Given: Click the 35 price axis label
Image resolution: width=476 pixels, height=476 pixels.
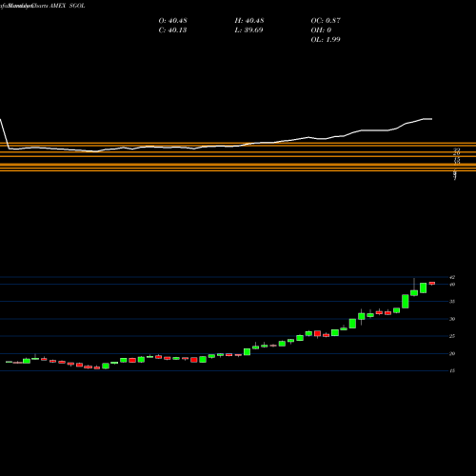Looking at the screenshot, I should tap(452, 302).
